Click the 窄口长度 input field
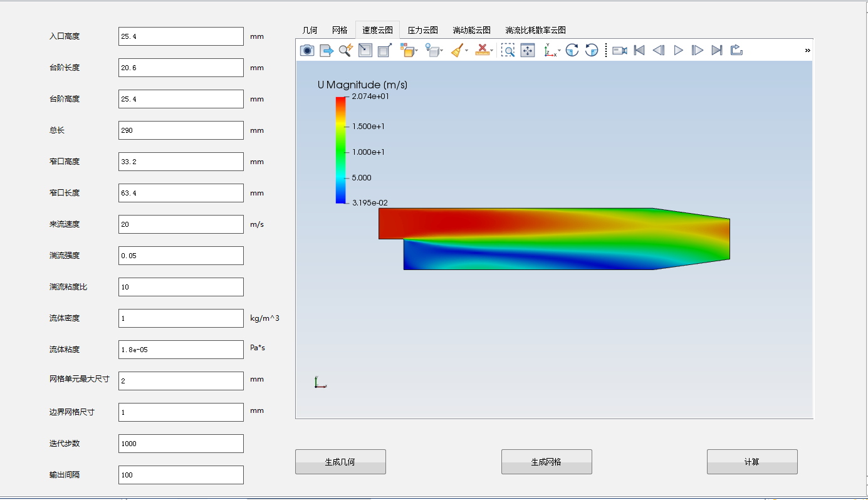This screenshot has height=500, width=868. pyautogui.click(x=181, y=193)
